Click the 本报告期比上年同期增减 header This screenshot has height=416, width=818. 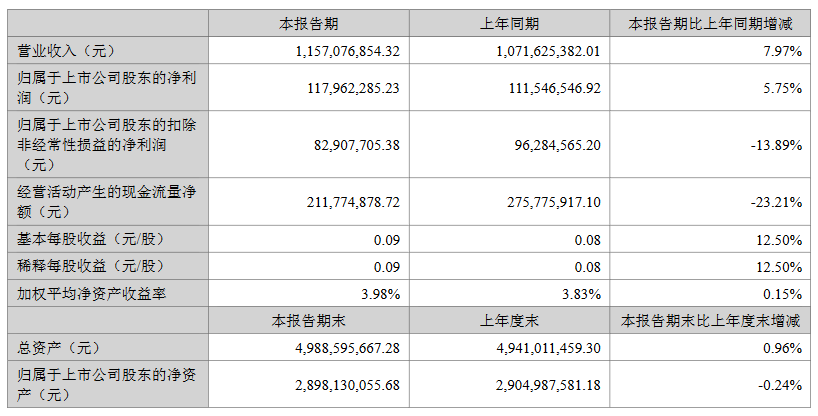[708, 23]
